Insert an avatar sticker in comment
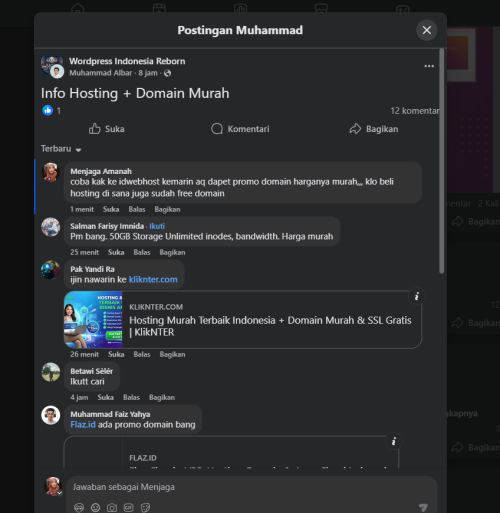 click(x=79, y=508)
